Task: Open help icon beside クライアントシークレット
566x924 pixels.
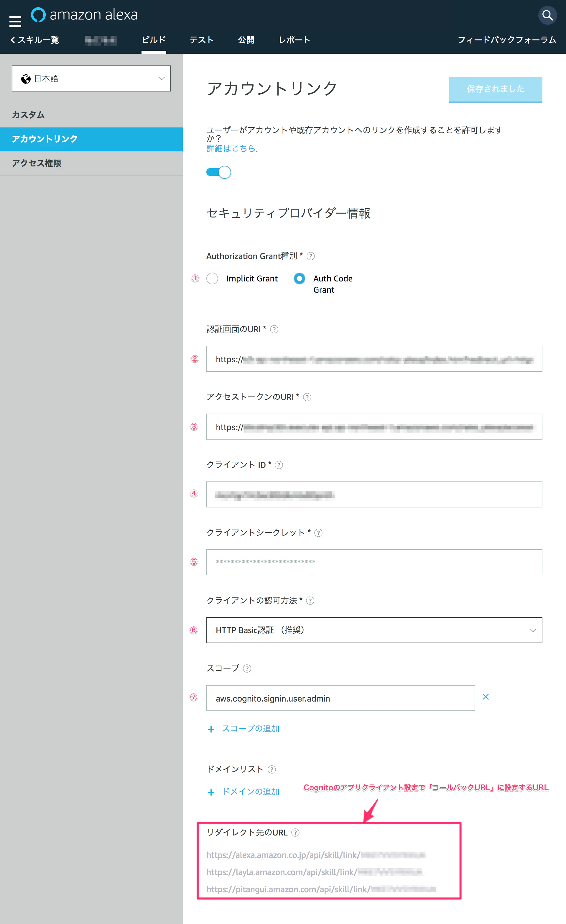Action: [318, 533]
